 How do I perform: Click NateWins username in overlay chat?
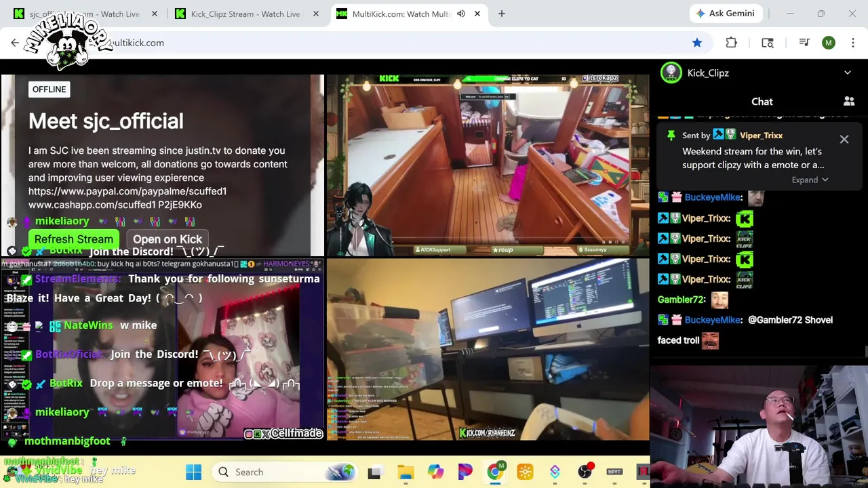(x=88, y=325)
